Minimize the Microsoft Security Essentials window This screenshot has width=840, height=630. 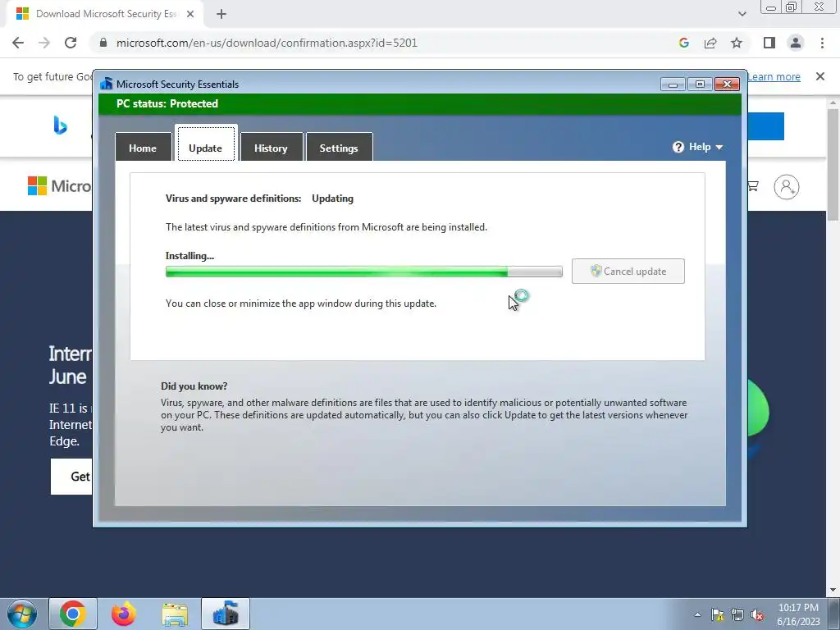(673, 84)
